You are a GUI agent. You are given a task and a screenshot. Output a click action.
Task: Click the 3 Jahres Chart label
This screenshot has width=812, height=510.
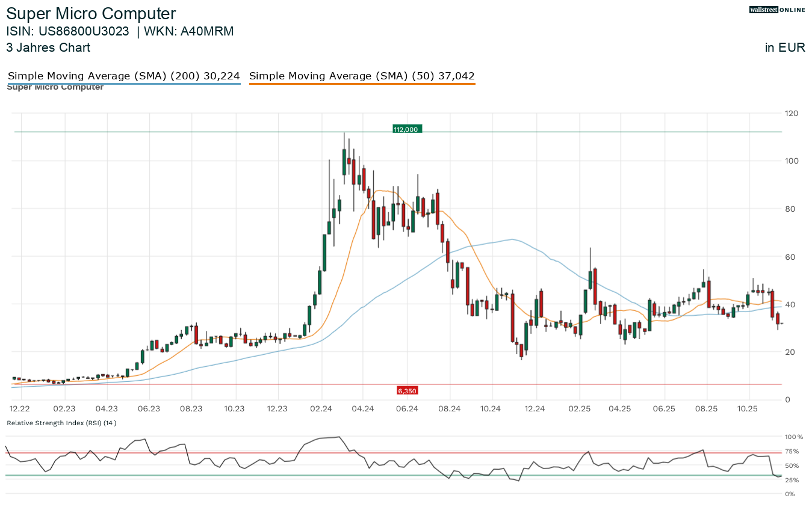coord(48,48)
